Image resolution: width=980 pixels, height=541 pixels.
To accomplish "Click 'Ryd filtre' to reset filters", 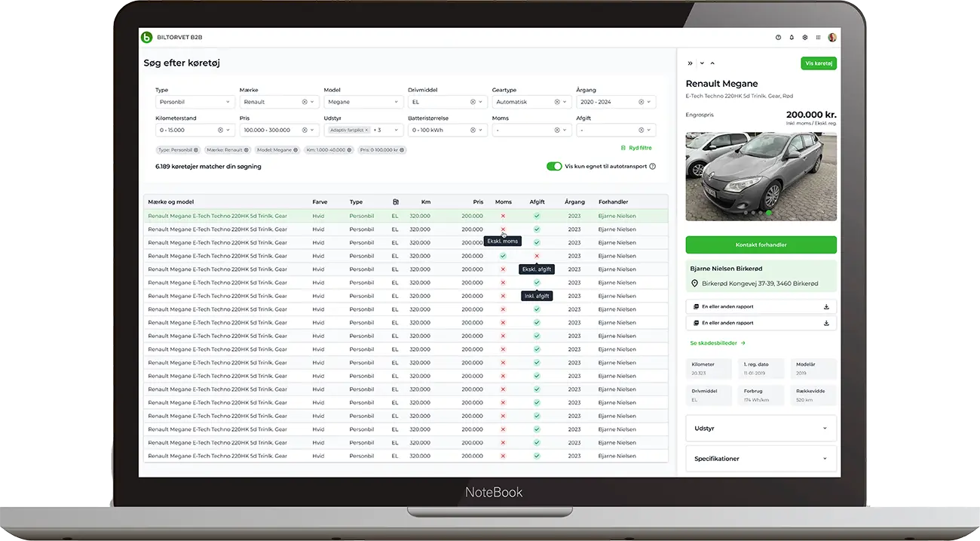I will (x=636, y=148).
